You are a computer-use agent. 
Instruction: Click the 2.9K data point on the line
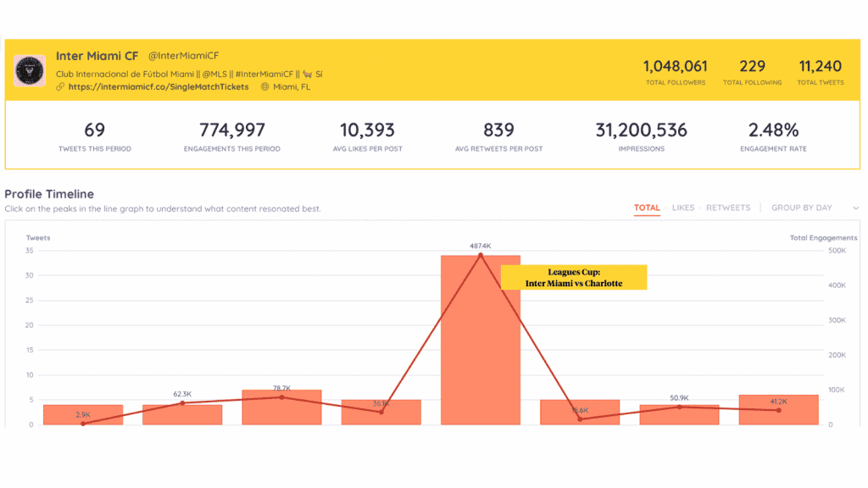coord(83,424)
